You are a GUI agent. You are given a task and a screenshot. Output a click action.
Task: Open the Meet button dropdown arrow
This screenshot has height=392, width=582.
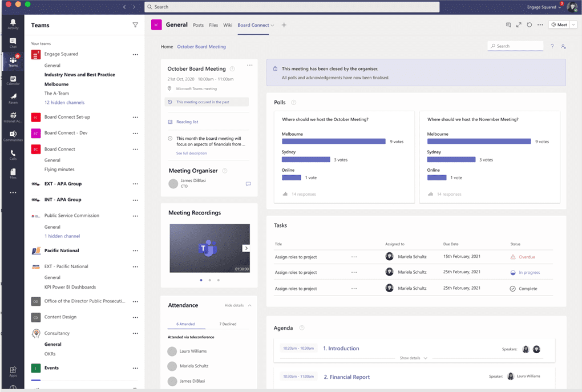point(573,25)
